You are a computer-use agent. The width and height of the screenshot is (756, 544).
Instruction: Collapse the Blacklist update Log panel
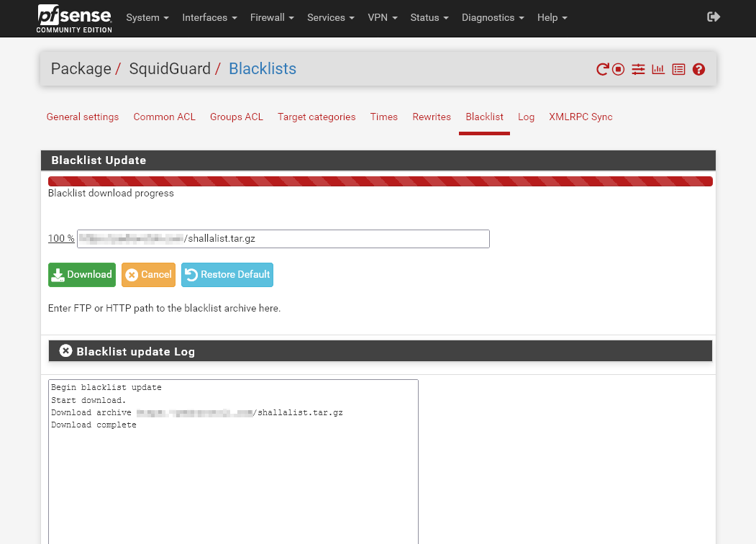pyautogui.click(x=65, y=350)
